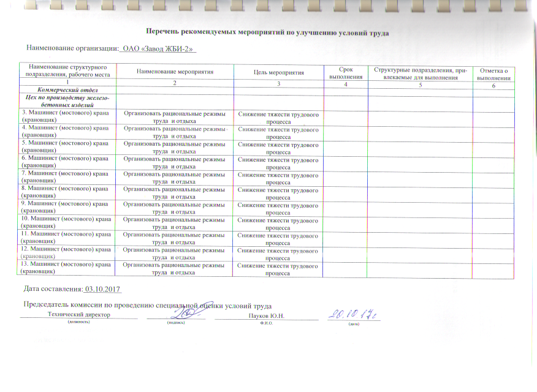The image size is (537, 392).
Task: Click the column number "6" cell
Action: 494,86
